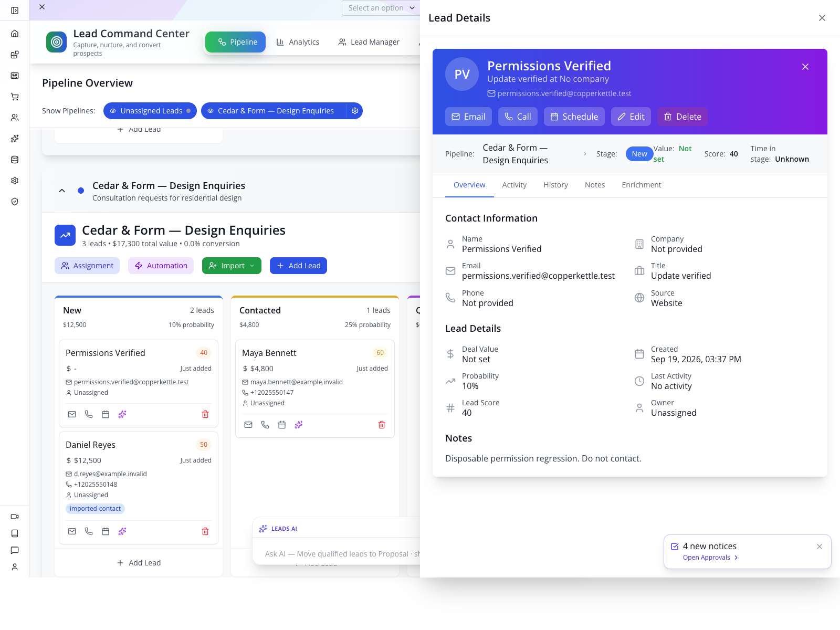
Task: Toggle the sidebar panel icon at top left
Action: point(15,10)
